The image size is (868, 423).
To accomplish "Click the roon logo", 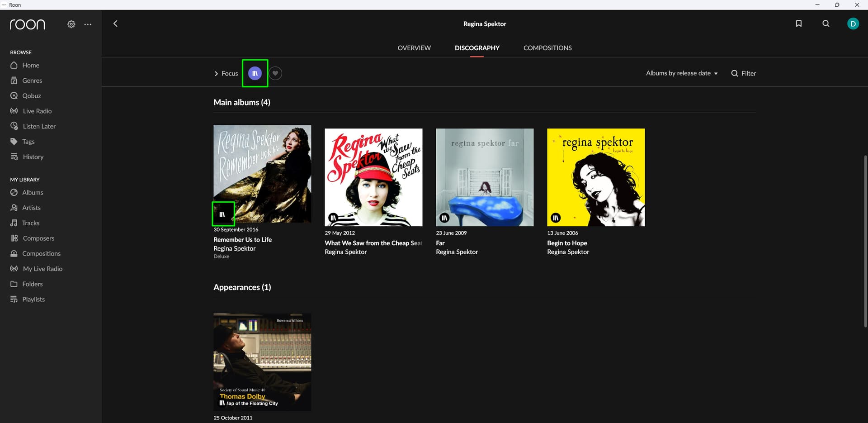I will pos(28,24).
